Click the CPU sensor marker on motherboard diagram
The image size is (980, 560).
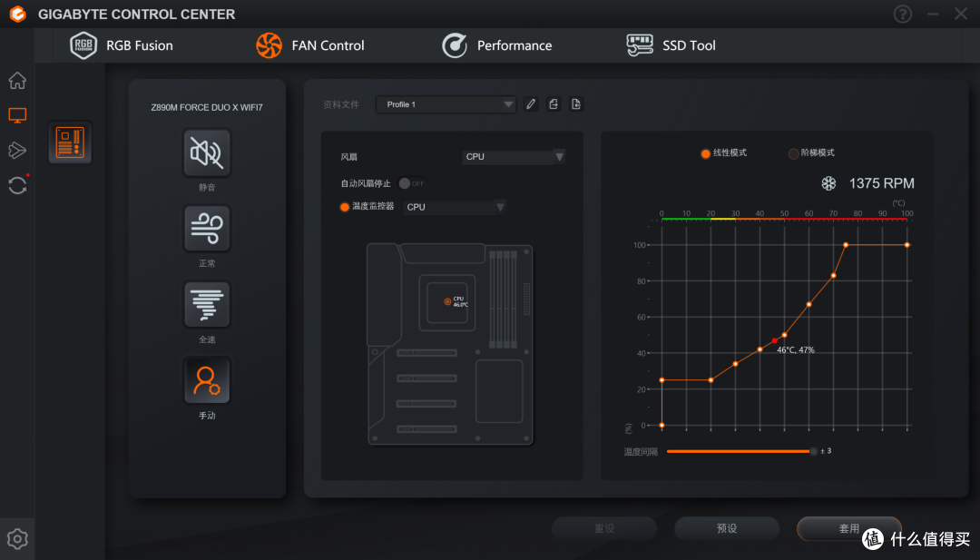click(447, 302)
